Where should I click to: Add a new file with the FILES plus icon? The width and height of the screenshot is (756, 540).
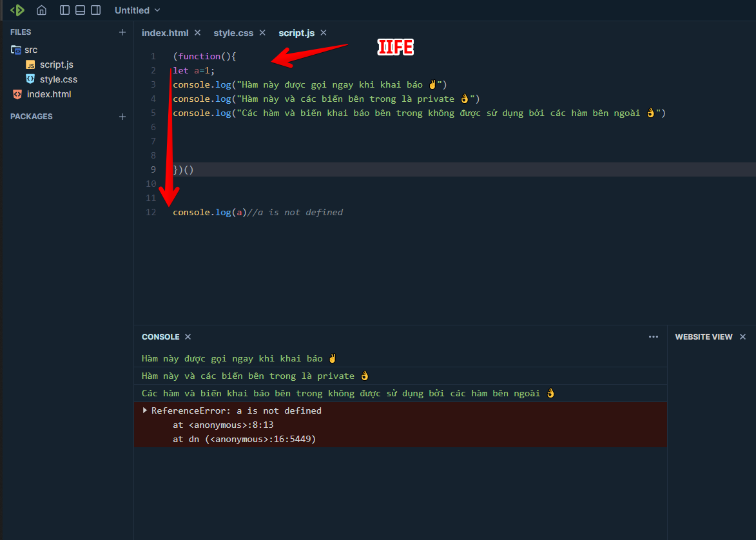tap(122, 31)
